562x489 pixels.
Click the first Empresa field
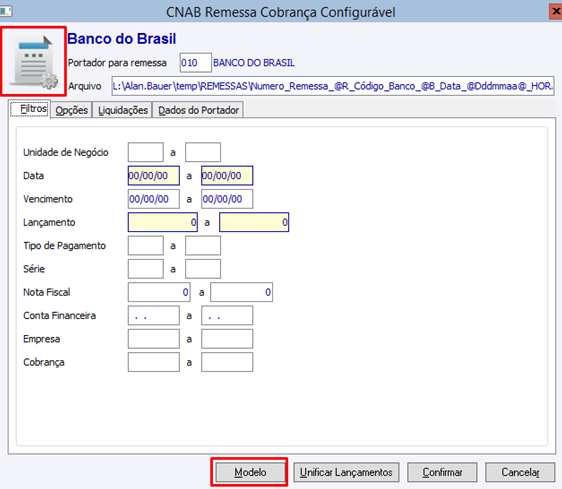pos(154,339)
